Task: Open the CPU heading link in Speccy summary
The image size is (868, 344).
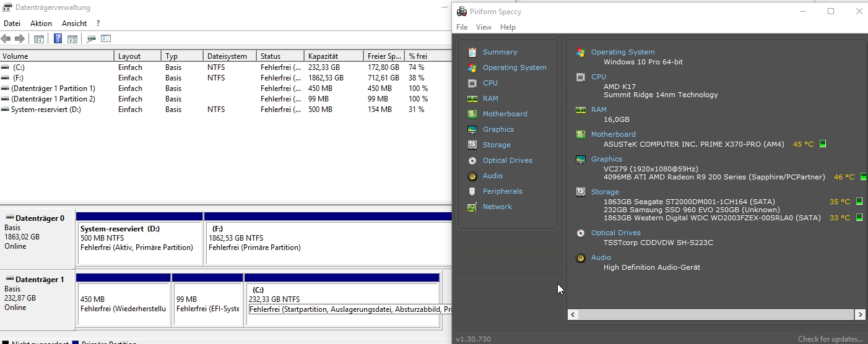Action: pyautogui.click(x=599, y=77)
